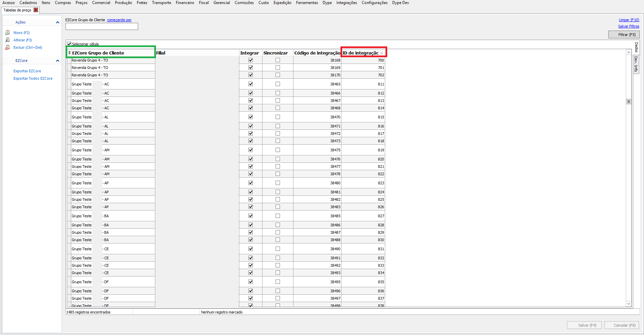This screenshot has height=335, width=644.
Task: Open the Preços menu
Action: click(x=81, y=3)
